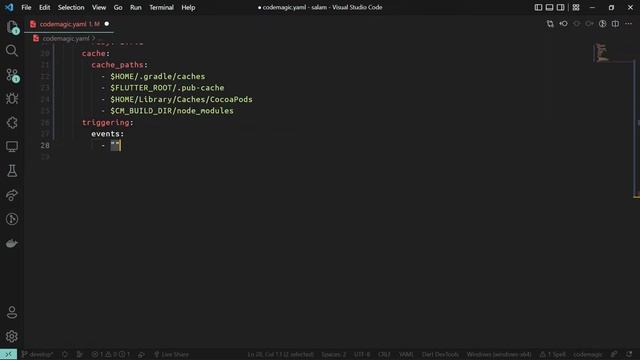
Task: Click the file history clock icon
Action: pos(602,24)
